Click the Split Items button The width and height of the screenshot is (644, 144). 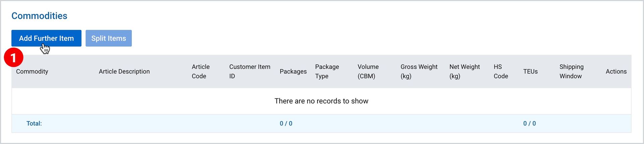(x=109, y=38)
